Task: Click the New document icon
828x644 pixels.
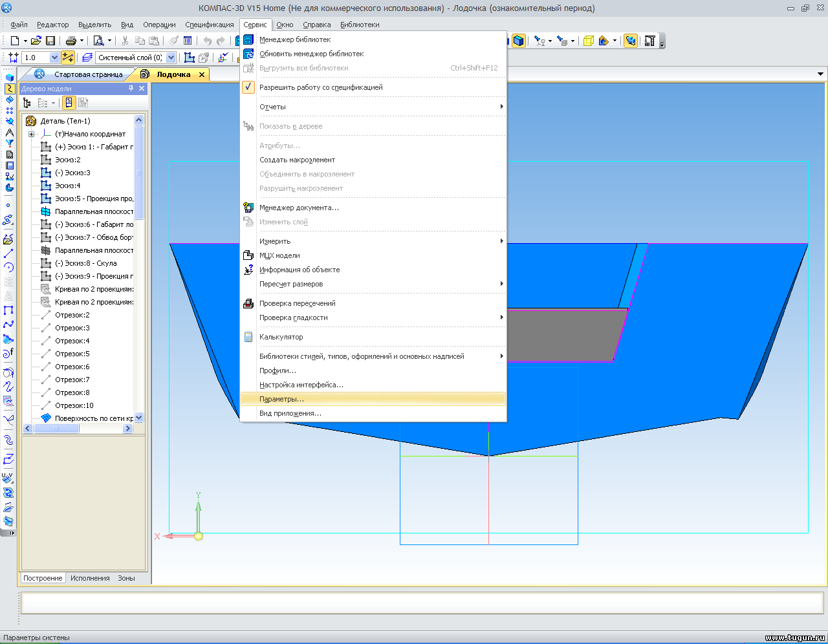Action: [14, 41]
